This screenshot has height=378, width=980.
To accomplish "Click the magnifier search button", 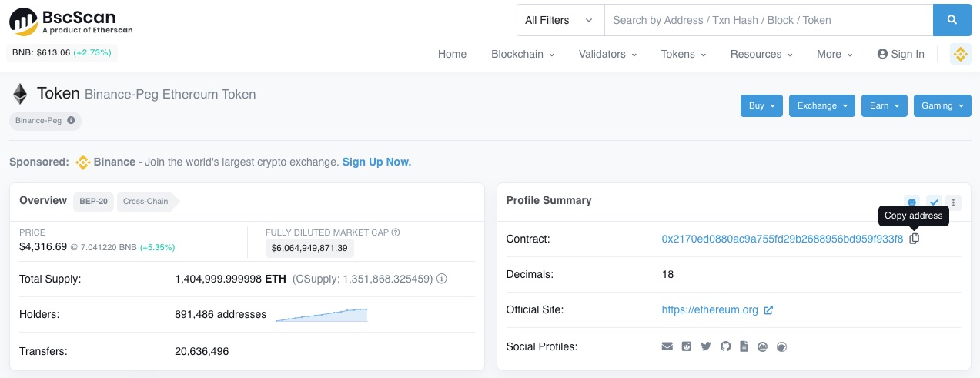I will (952, 20).
